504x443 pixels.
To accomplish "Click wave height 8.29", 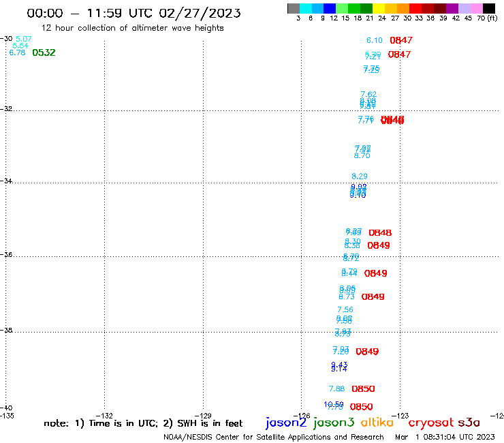I will tap(360, 177).
